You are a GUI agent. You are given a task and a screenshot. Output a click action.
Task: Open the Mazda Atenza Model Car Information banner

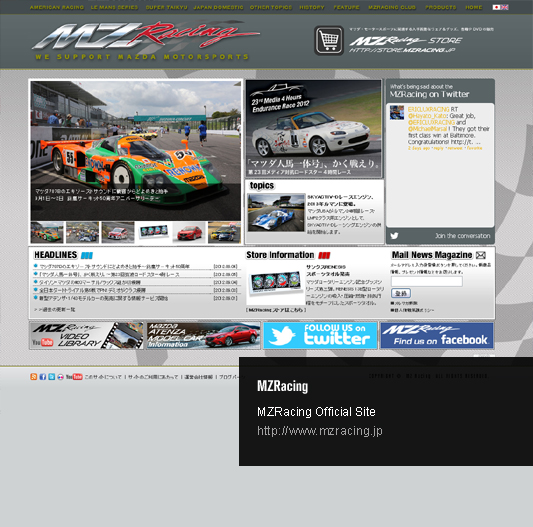point(204,336)
